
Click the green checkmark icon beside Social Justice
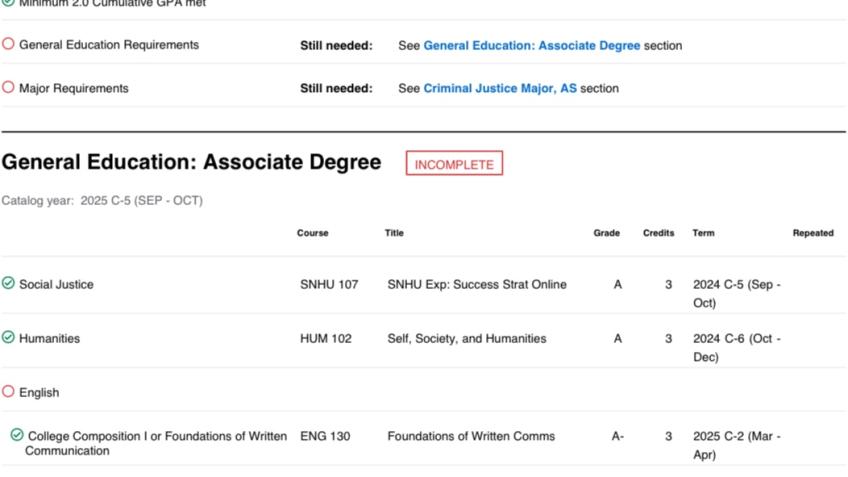(x=8, y=283)
